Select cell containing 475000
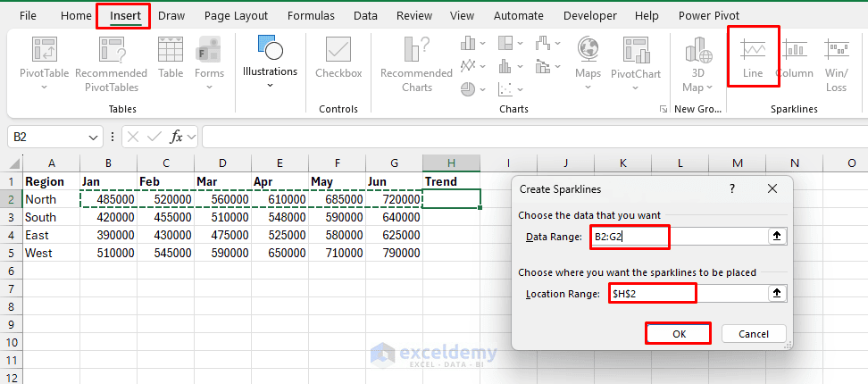868x384 pixels. tap(222, 235)
